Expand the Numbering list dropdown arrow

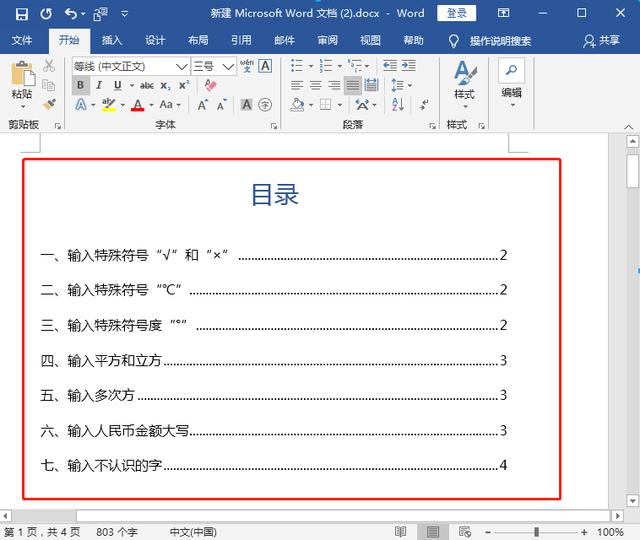(x=340, y=66)
